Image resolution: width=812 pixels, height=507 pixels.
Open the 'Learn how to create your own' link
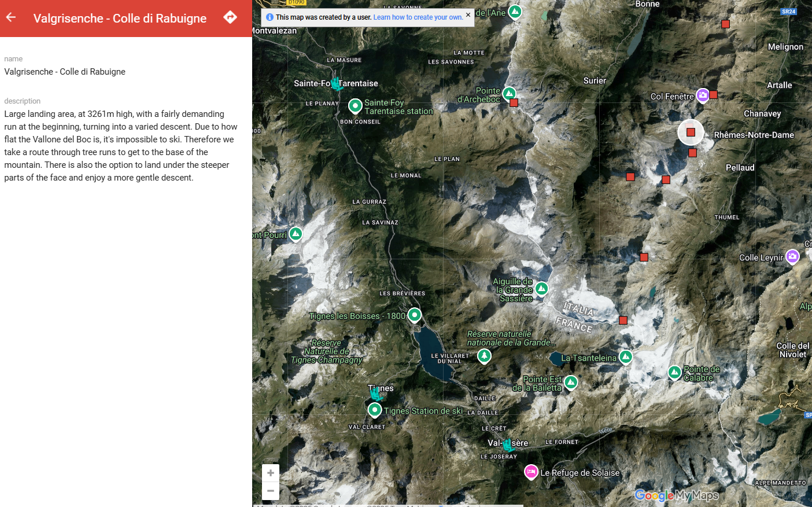pyautogui.click(x=418, y=17)
